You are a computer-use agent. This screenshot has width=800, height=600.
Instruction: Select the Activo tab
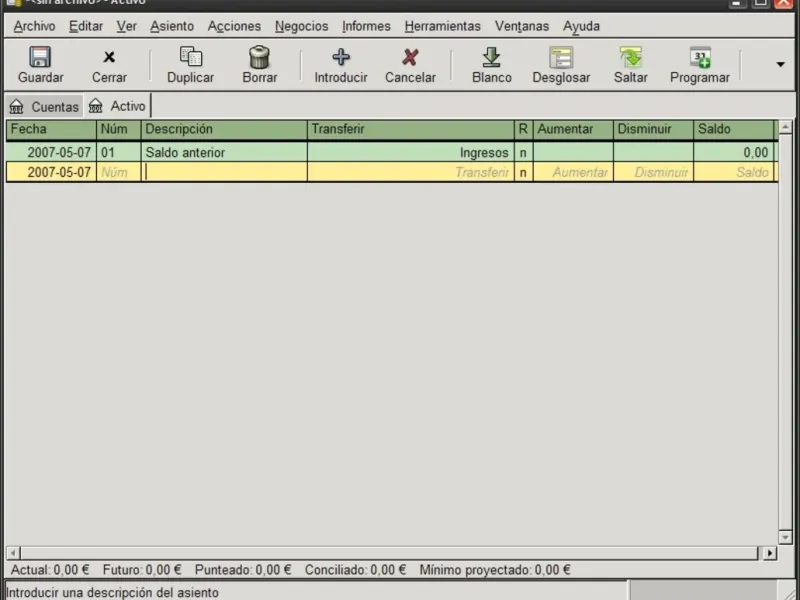(x=117, y=106)
